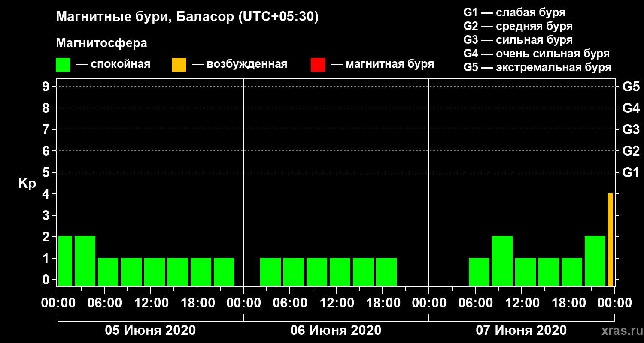Click the orange 'возбужденная' legend swatch
Screen dimensions: 644x343
tap(179, 65)
